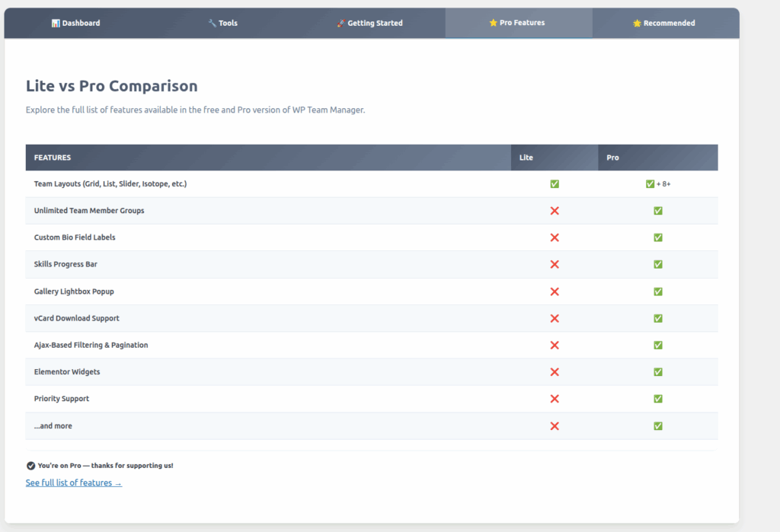The width and height of the screenshot is (780, 532).
Task: Click the Pro checkmark for Ajax-Based Filtering
Action: coord(658,345)
